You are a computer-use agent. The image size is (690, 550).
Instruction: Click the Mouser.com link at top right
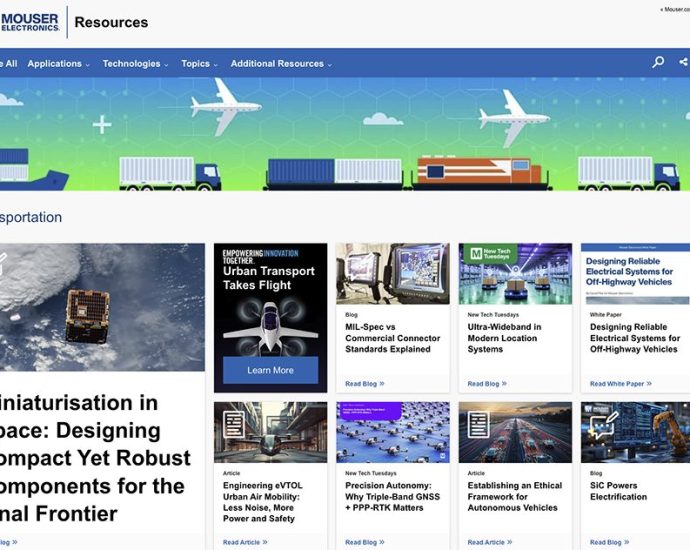click(675, 9)
